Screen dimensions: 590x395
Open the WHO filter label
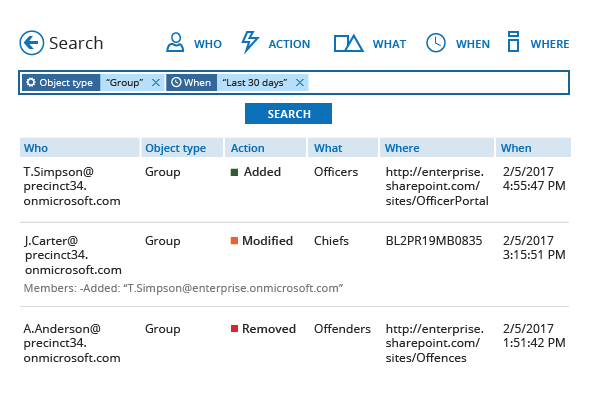208,44
